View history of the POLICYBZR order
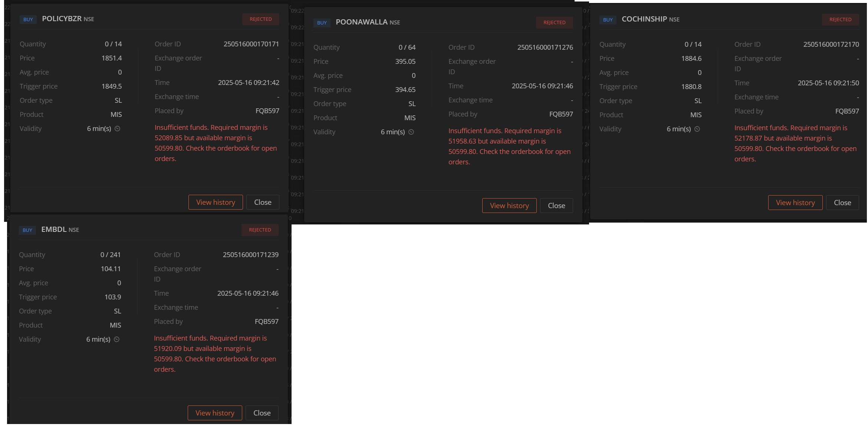 [216, 202]
